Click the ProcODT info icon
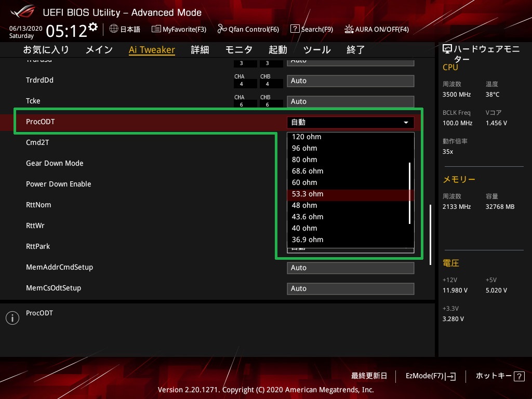 point(12,318)
